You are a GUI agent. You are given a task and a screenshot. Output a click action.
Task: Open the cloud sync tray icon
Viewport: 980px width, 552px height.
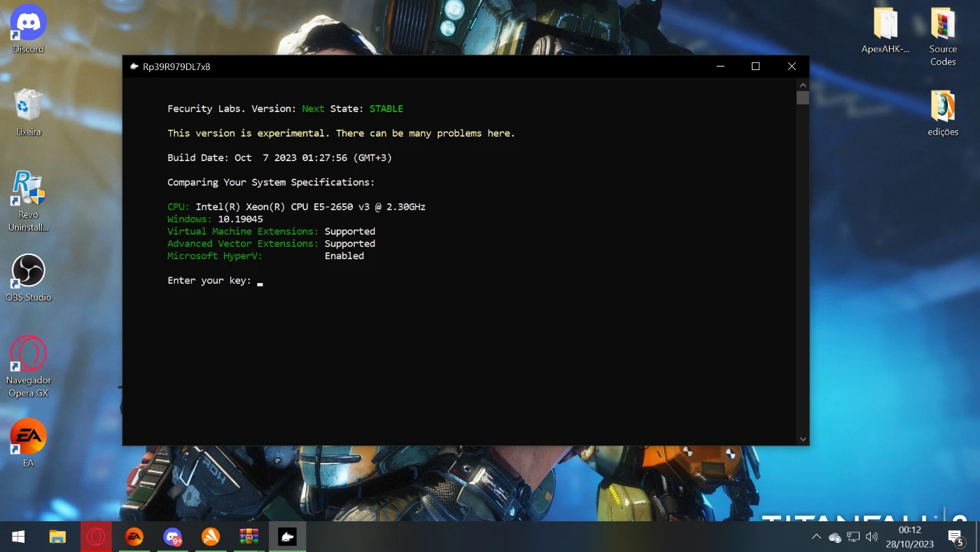click(x=834, y=537)
